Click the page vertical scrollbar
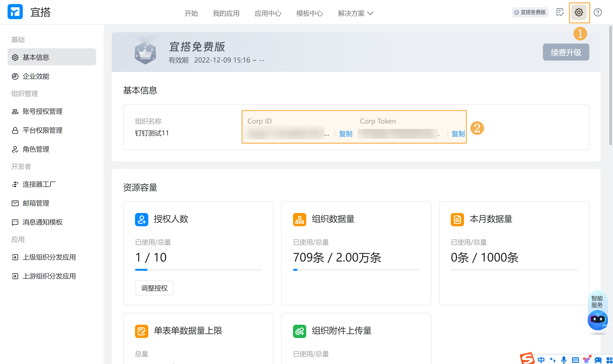Screen dimensions: 613x364 tap(610, 86)
